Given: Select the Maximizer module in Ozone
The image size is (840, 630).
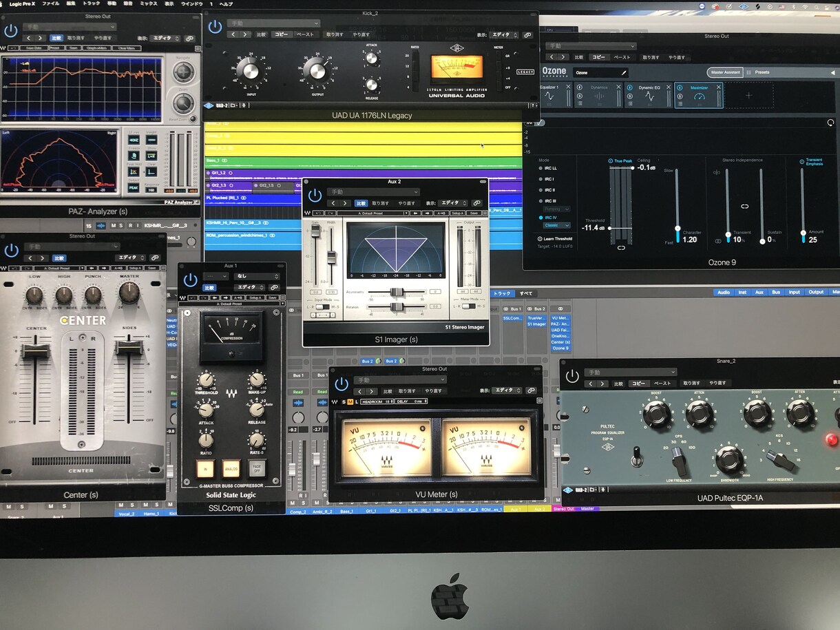Looking at the screenshot, I should 699,96.
